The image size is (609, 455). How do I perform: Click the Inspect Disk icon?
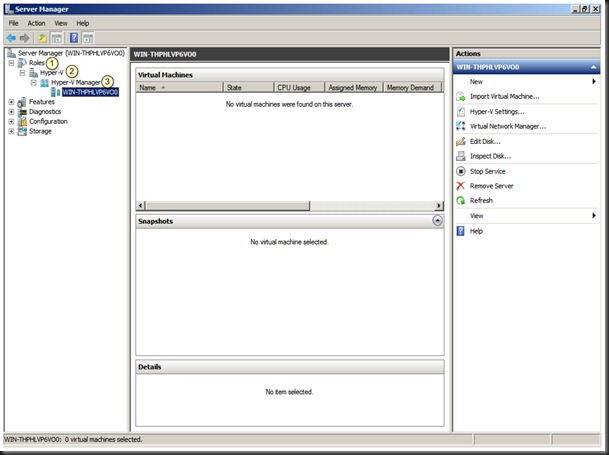click(x=461, y=156)
